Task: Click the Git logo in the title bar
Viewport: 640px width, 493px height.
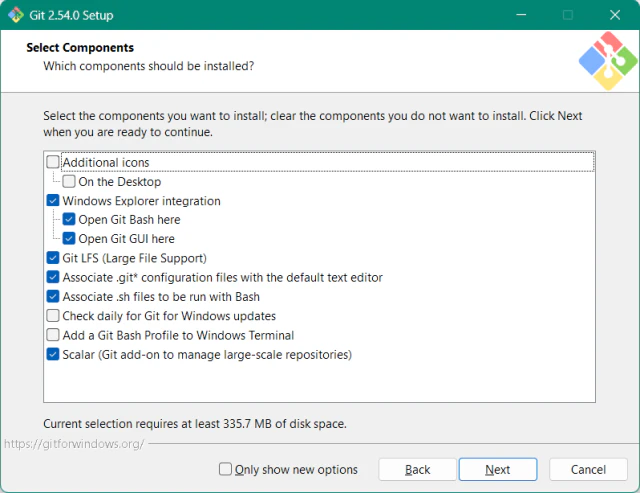Action: coord(16,15)
